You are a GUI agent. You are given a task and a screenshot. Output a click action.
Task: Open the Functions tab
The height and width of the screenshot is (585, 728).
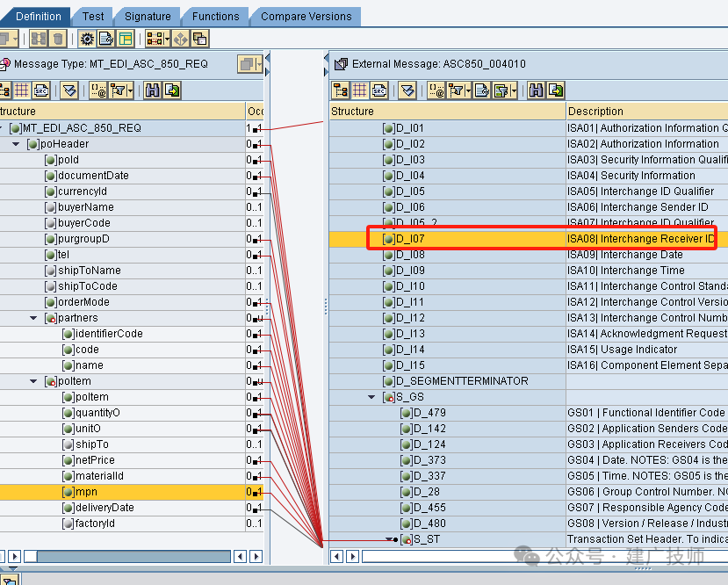(x=215, y=17)
